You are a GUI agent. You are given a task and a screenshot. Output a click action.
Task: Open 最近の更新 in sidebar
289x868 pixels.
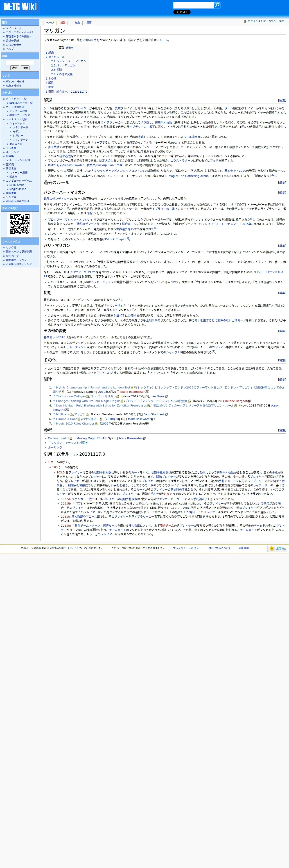pyautogui.click(x=12, y=40)
